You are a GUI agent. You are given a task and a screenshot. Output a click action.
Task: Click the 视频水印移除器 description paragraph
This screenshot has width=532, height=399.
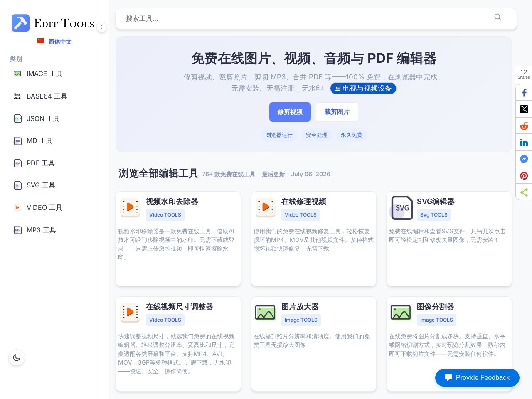tap(177, 244)
